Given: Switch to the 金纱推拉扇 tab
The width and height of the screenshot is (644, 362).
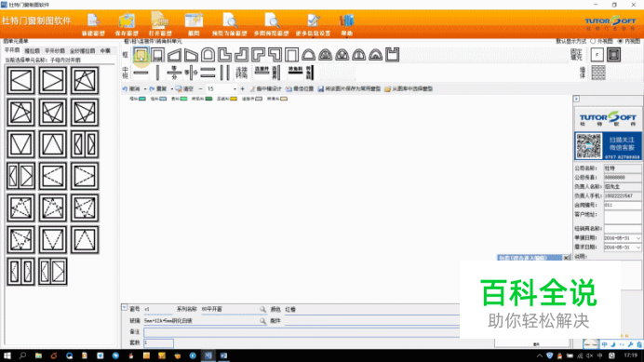Looking at the screenshot, I should (82, 50).
